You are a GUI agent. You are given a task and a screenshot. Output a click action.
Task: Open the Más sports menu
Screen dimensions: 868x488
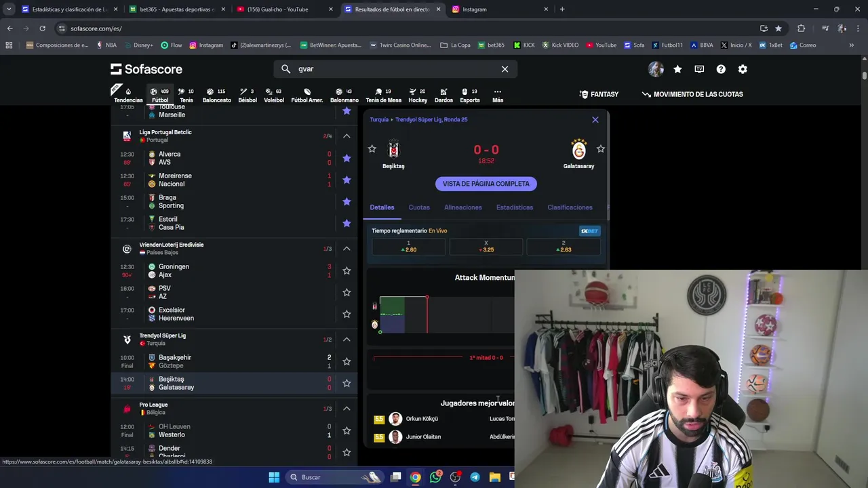point(498,95)
